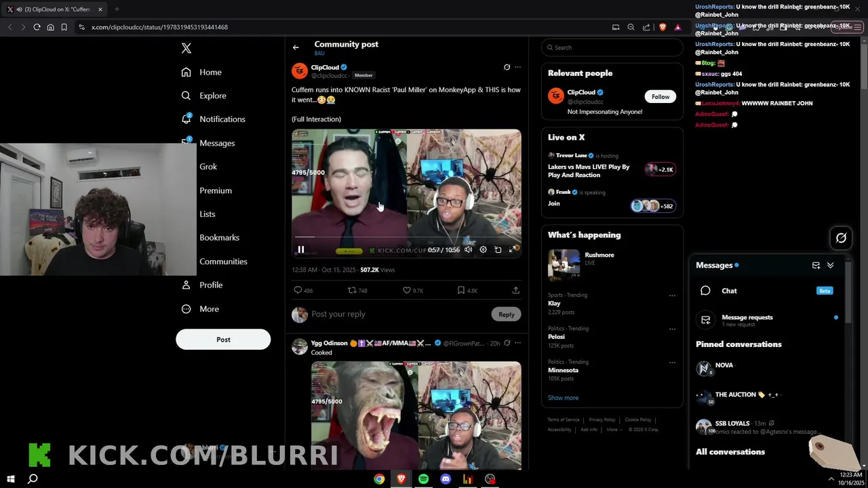The height and width of the screenshot is (488, 868).
Task: Open more options for Klay trend
Action: pos(672,296)
